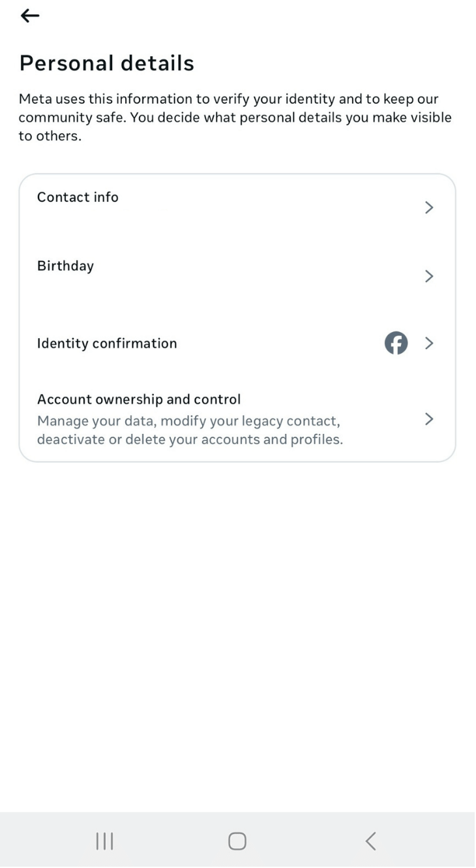Tap the Android system back chevron
476x868 pixels.
click(370, 841)
